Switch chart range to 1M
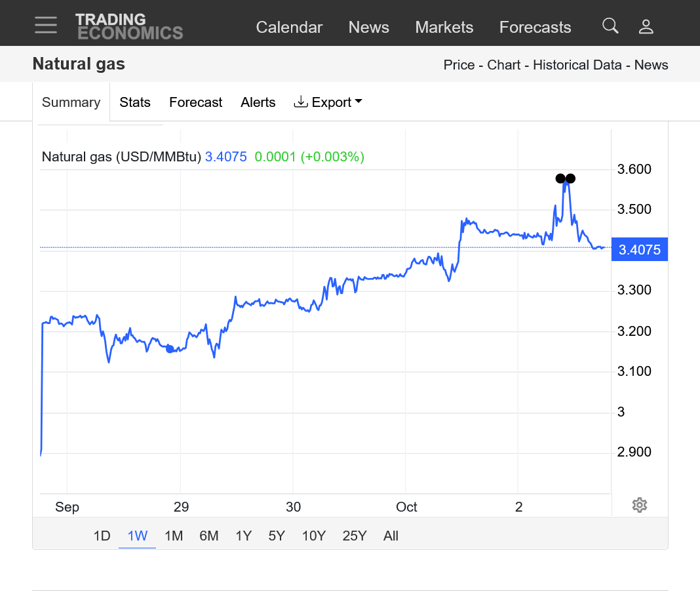The width and height of the screenshot is (700, 591). tap(173, 536)
